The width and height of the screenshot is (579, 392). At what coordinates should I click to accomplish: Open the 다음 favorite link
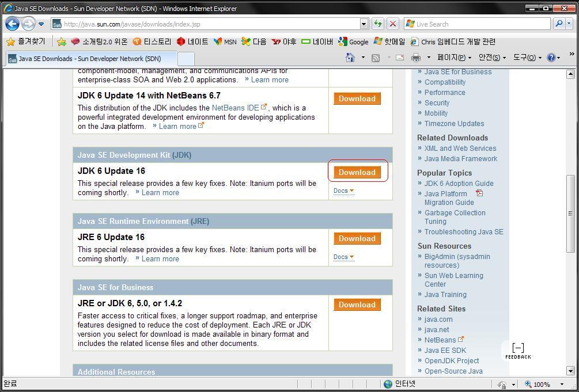click(x=253, y=41)
